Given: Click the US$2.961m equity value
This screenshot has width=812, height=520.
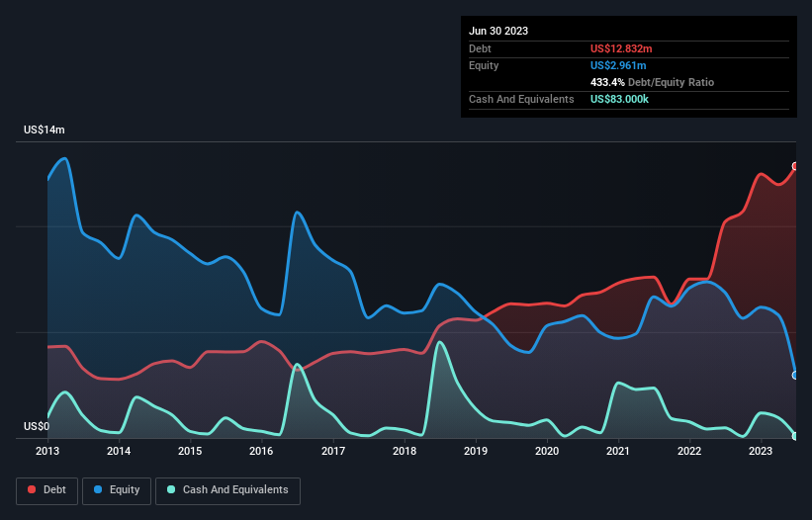Looking at the screenshot, I should [618, 65].
